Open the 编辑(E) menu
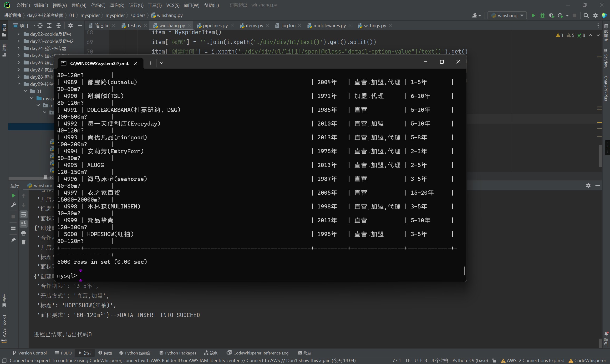The width and height of the screenshot is (610, 364). click(41, 5)
